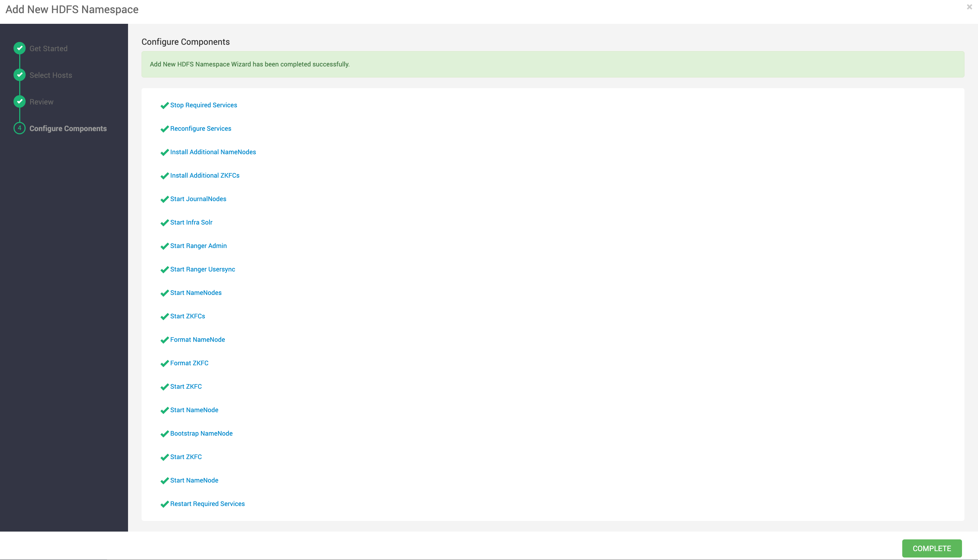Viewport: 978px width, 560px height.
Task: Select the Get Started wizard step
Action: click(x=48, y=48)
